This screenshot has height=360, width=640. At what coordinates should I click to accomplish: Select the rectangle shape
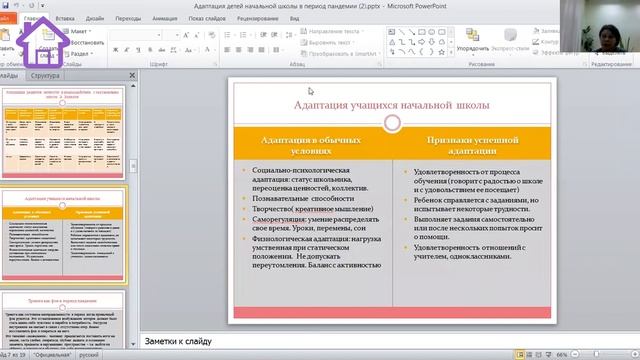(x=422, y=32)
